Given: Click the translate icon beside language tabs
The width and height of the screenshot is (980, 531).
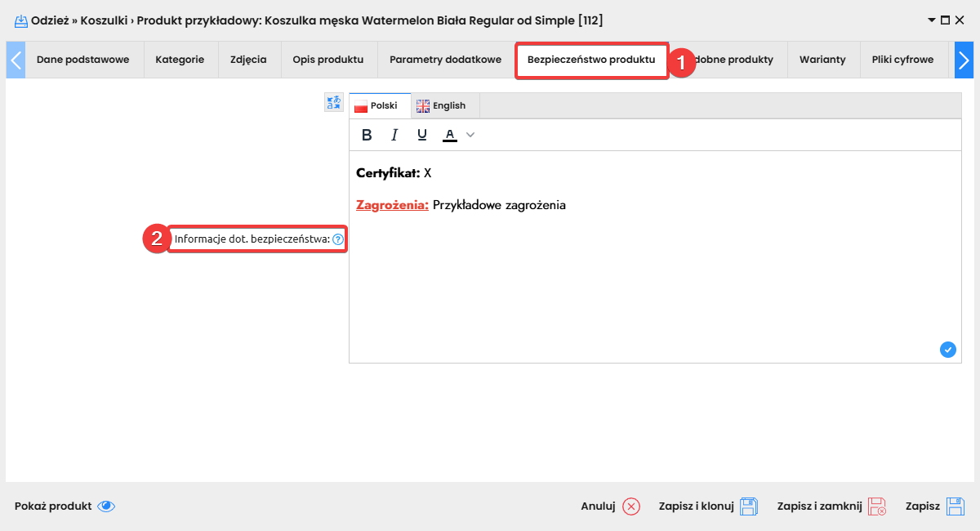Looking at the screenshot, I should click(x=333, y=102).
